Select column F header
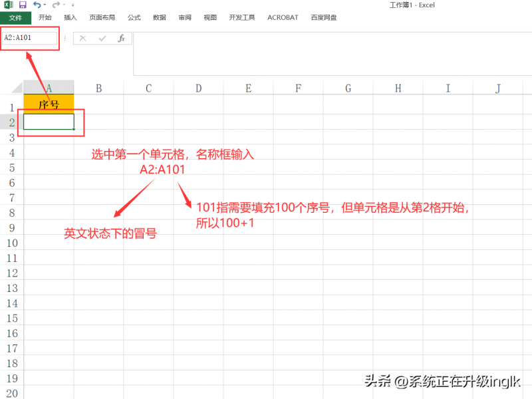 coord(298,88)
